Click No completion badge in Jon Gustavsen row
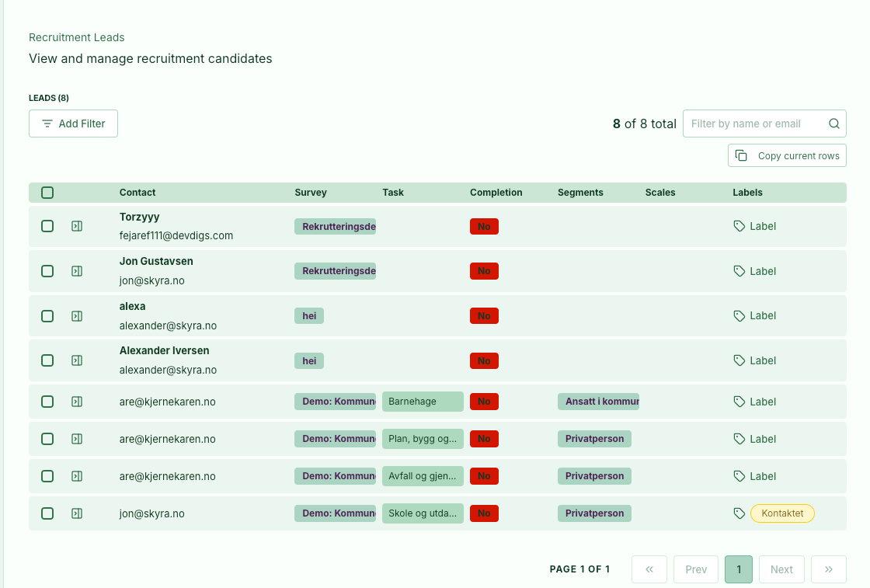This screenshot has height=588, width=870. pos(484,271)
